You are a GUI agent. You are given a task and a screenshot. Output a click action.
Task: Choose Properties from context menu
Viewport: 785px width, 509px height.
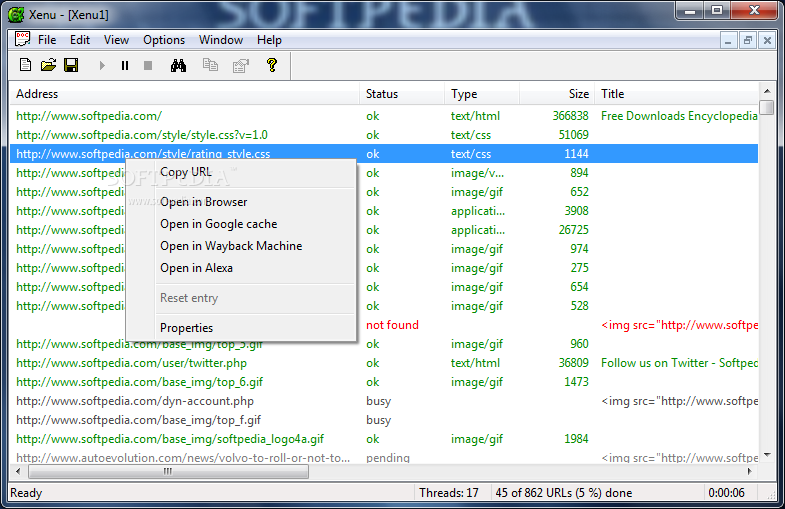pyautogui.click(x=241, y=328)
